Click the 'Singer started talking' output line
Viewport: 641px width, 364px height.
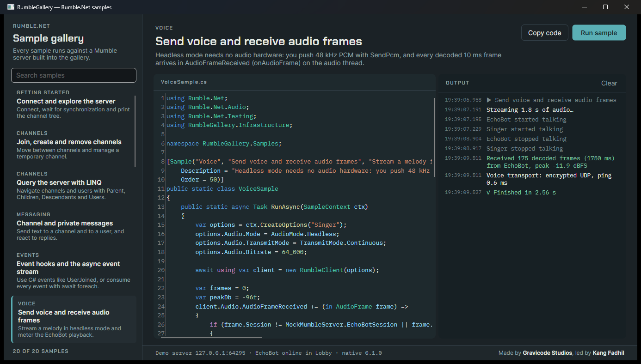pyautogui.click(x=524, y=129)
